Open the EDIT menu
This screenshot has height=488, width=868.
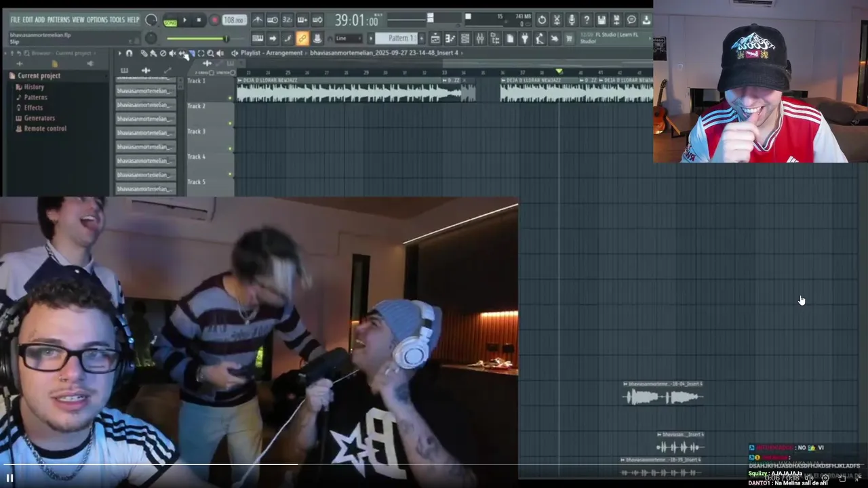pos(28,20)
